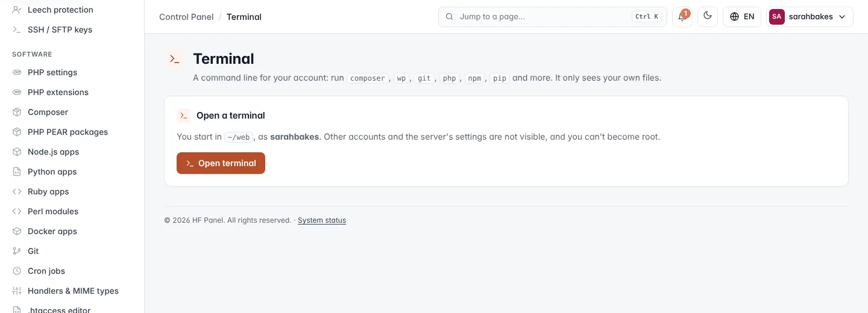Click the Open terminal button

point(221,163)
